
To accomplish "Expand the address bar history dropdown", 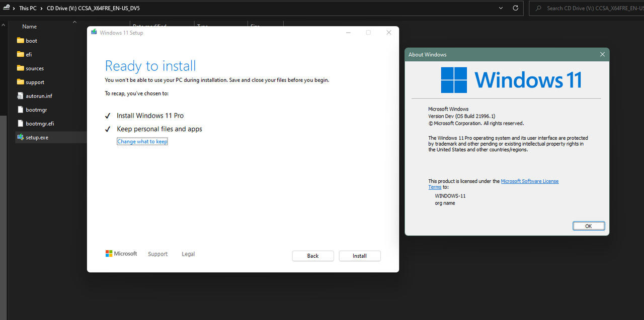I will [x=500, y=8].
